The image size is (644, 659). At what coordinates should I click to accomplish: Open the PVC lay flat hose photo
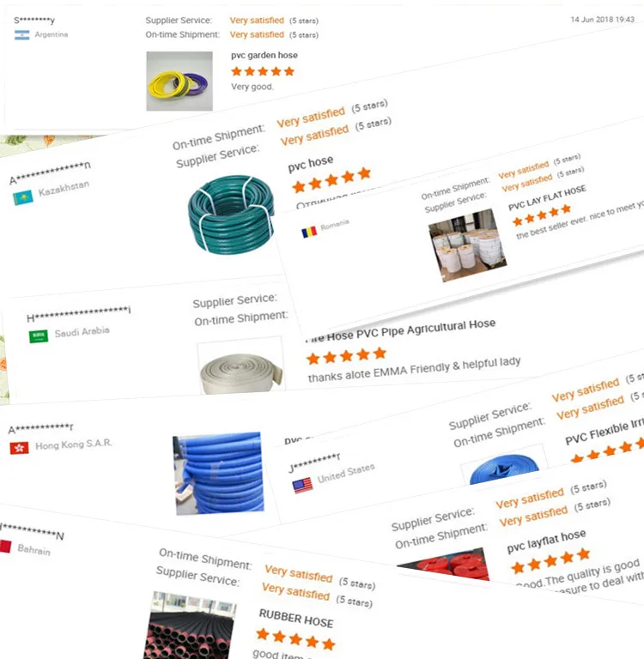click(467, 245)
